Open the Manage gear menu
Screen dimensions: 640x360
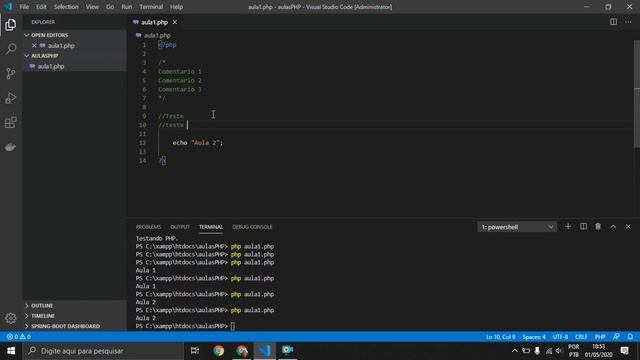point(11,318)
